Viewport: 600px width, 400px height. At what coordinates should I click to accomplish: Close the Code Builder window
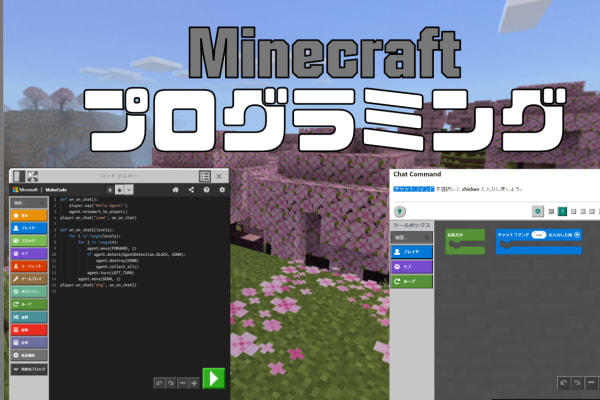pos(219,176)
